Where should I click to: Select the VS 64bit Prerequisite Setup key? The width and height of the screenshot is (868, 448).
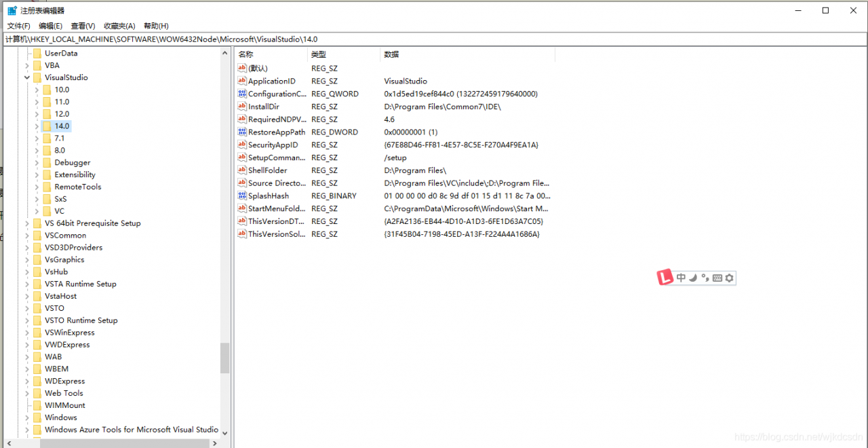click(x=93, y=223)
